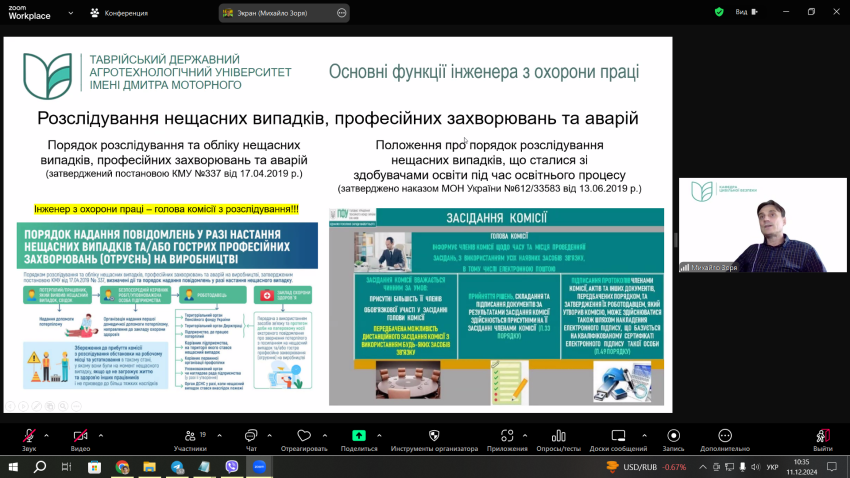Click USD/RUB currency widget

pyautogui.click(x=646, y=467)
